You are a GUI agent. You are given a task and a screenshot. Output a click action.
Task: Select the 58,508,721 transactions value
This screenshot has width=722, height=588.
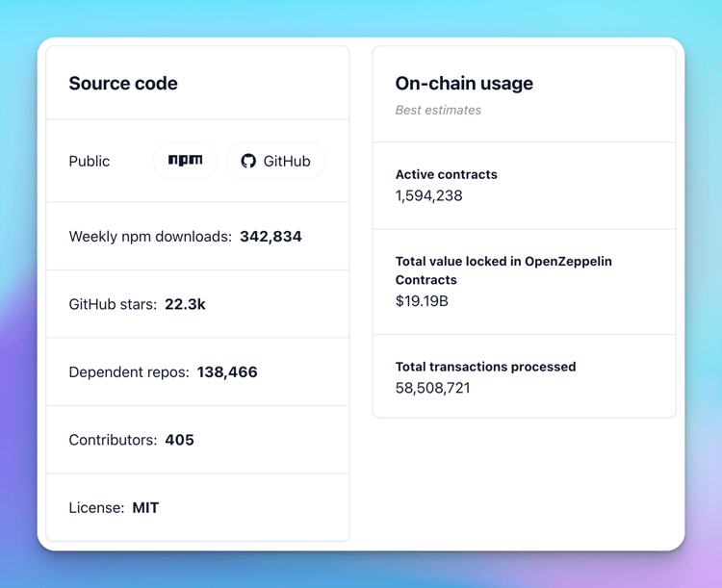[433, 388]
